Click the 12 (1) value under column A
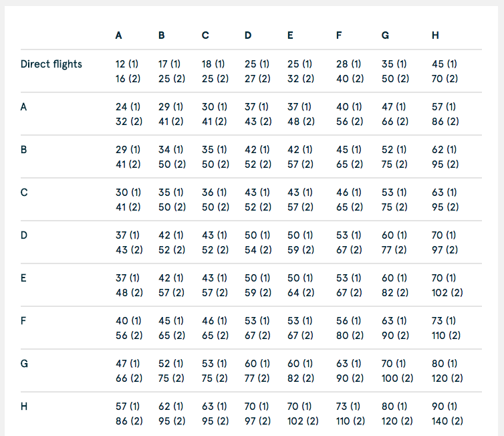Viewport: 504px width, 436px height. click(x=127, y=64)
